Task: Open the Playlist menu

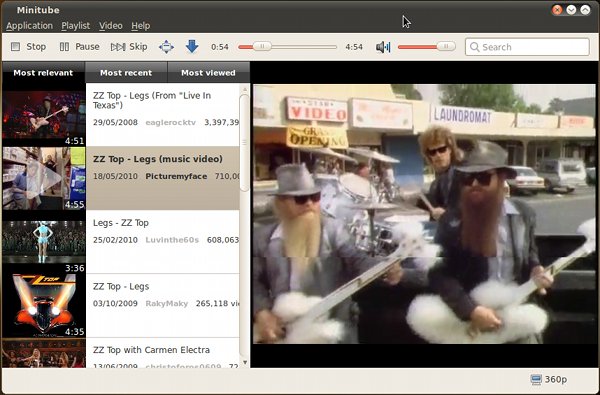Action: pos(76,26)
